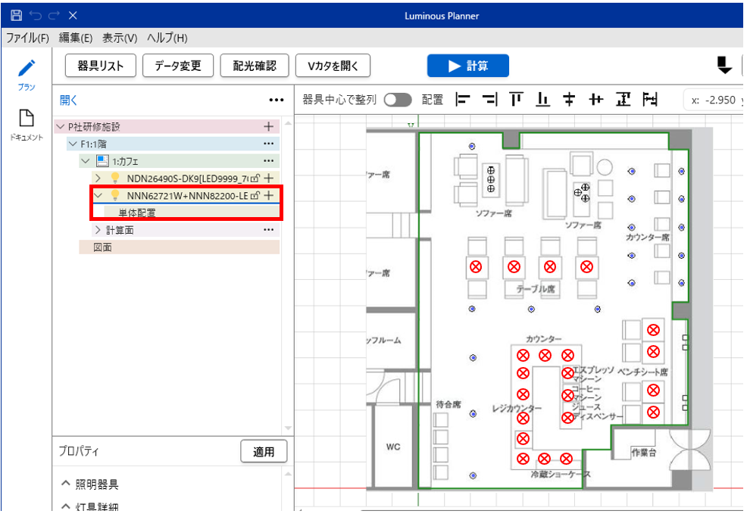Click the download arrow icon
This screenshot has width=750, height=514.
tap(725, 66)
